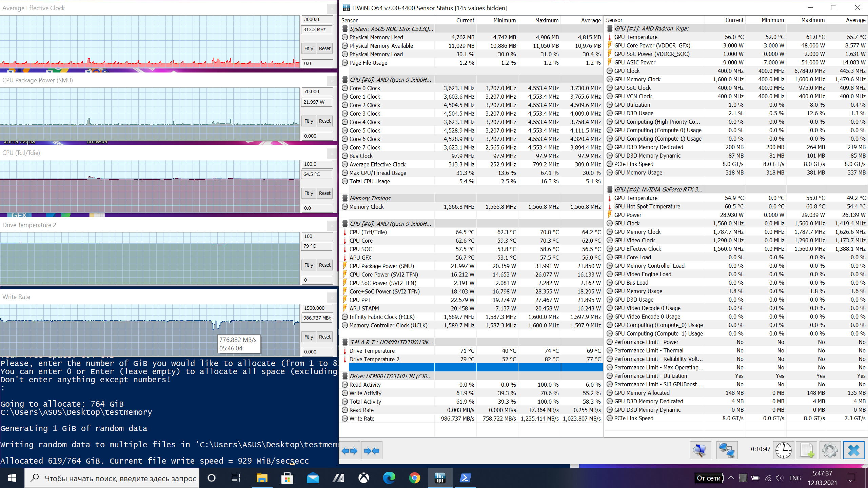Select the GPU Hot Spot Temperature row
The width and height of the screenshot is (868, 488).
pos(736,206)
